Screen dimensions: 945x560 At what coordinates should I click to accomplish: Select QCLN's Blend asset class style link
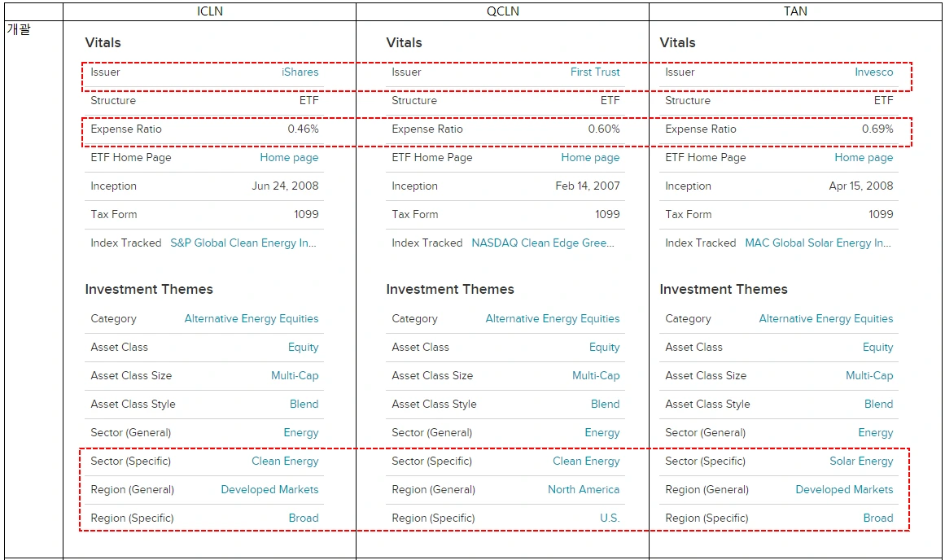[605, 404]
